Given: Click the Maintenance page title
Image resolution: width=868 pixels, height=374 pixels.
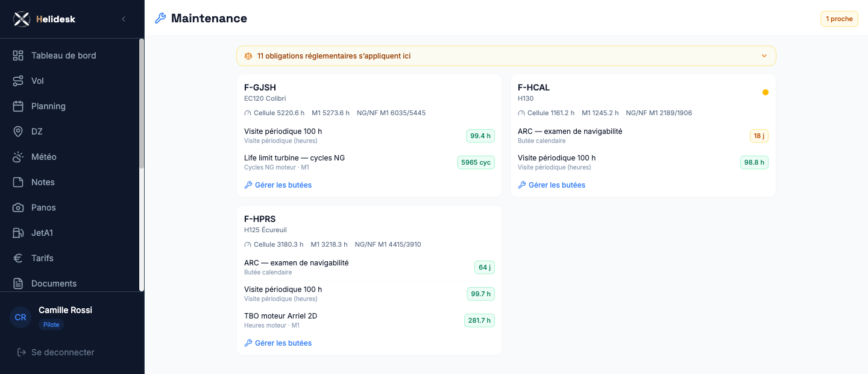Looking at the screenshot, I should pyautogui.click(x=209, y=19).
